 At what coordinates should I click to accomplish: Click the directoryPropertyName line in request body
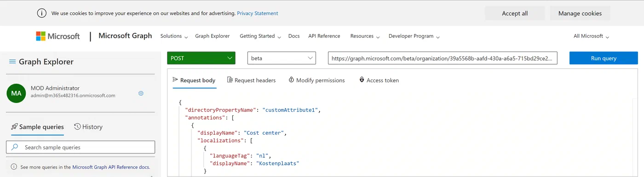click(x=252, y=110)
